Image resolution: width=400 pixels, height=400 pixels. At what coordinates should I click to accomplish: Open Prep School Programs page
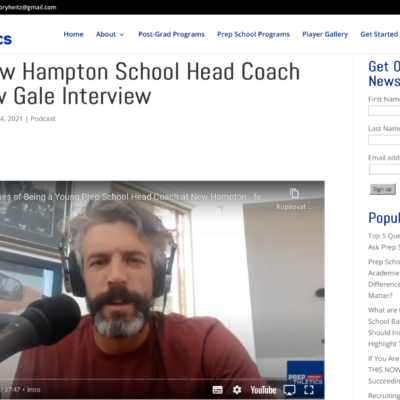click(253, 34)
